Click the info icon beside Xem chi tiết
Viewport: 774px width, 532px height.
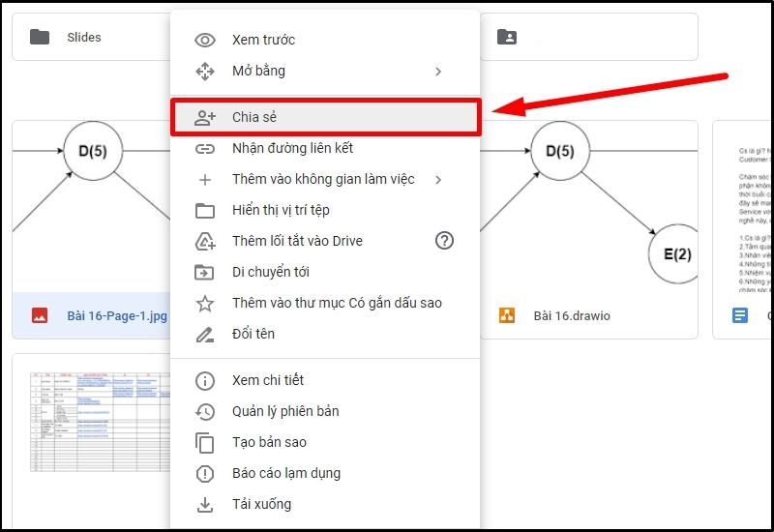205,381
